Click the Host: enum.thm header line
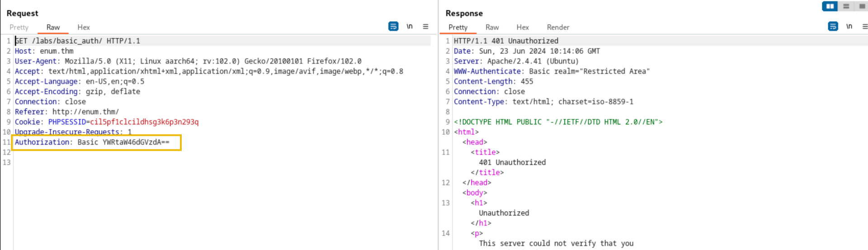 [x=44, y=51]
